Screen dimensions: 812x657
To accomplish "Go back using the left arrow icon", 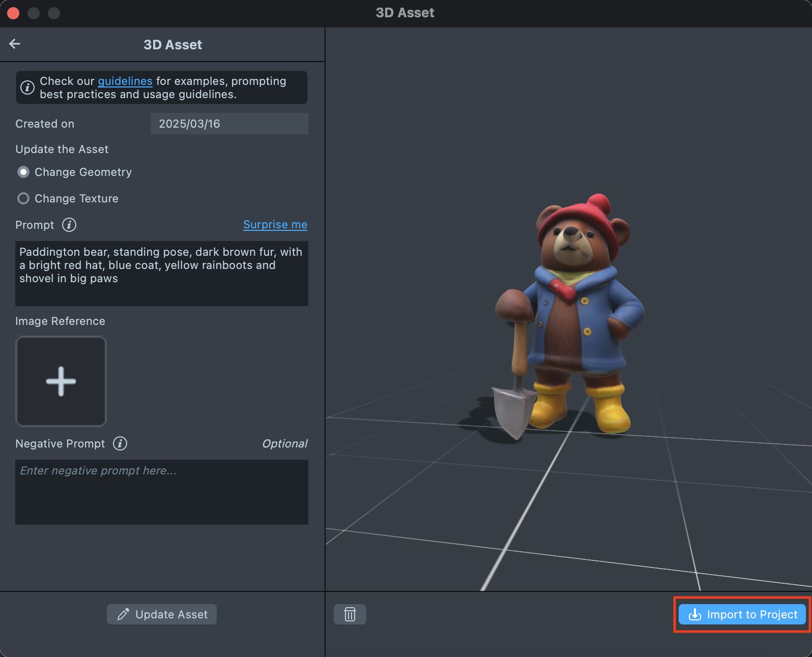I will 15,44.
